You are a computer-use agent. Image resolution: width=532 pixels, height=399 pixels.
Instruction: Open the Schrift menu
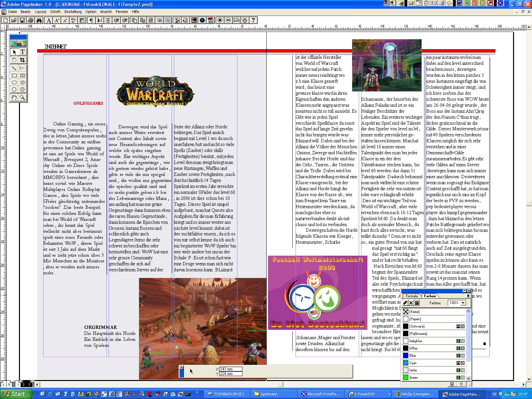[x=55, y=12]
